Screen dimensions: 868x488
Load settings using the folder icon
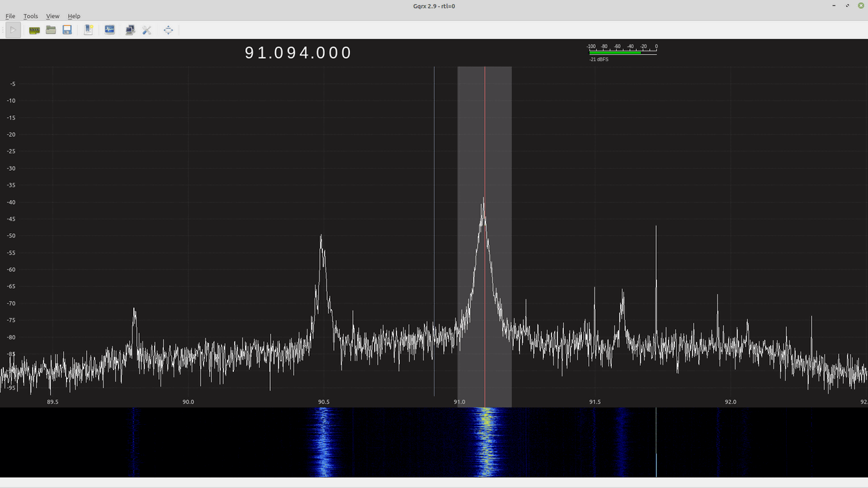click(x=51, y=30)
